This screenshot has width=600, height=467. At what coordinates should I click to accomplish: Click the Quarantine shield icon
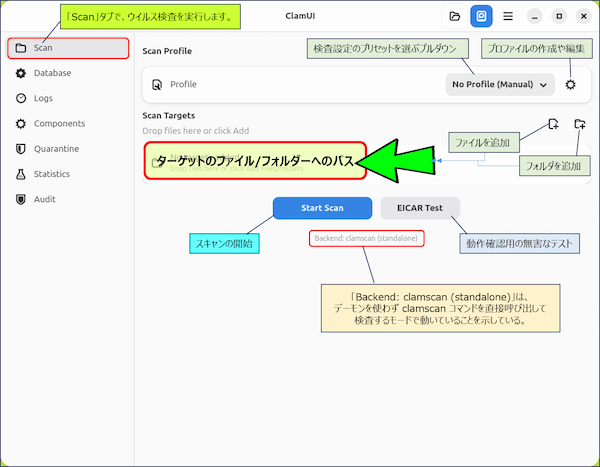21,149
